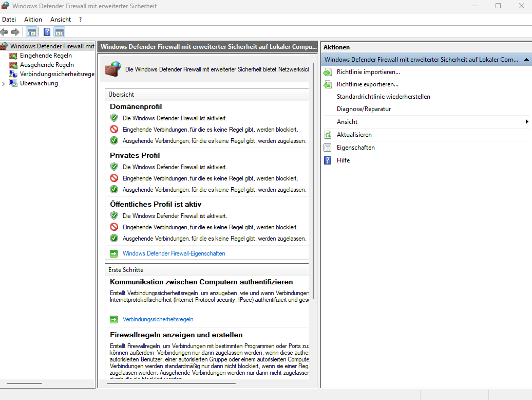The image size is (532, 400).
Task: Click the Back arrow toolbar icon
Action: 4,32
